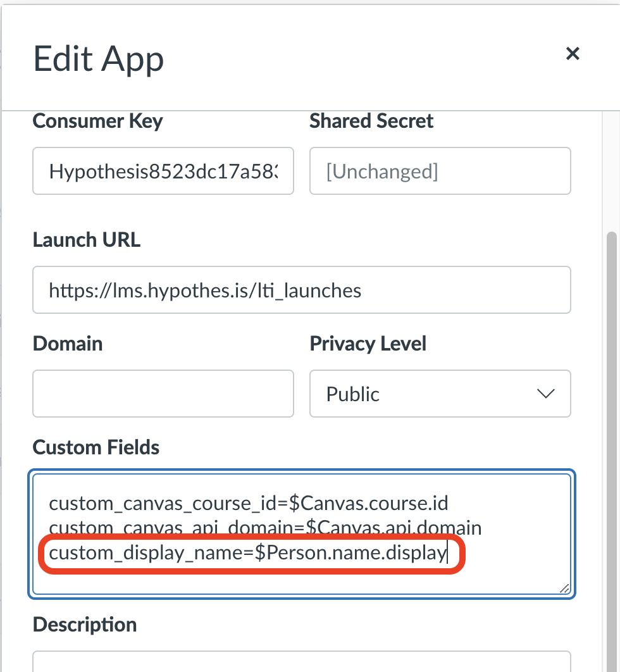
Task: Click the Launch URL field
Action: [x=302, y=290]
